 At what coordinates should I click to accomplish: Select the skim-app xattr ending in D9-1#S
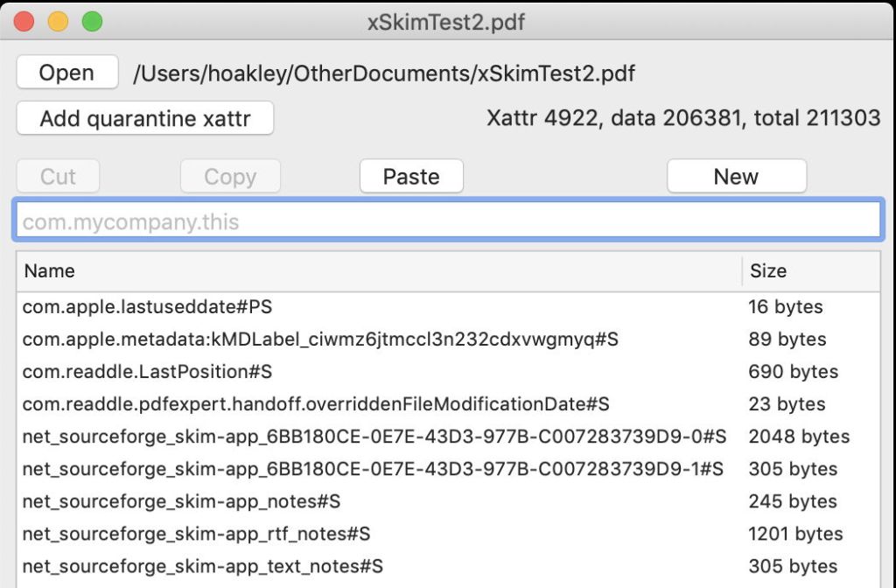[x=373, y=469]
